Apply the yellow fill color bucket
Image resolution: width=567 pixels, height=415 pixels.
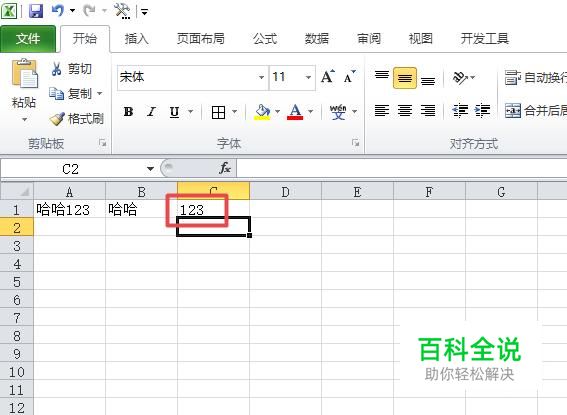(x=263, y=112)
